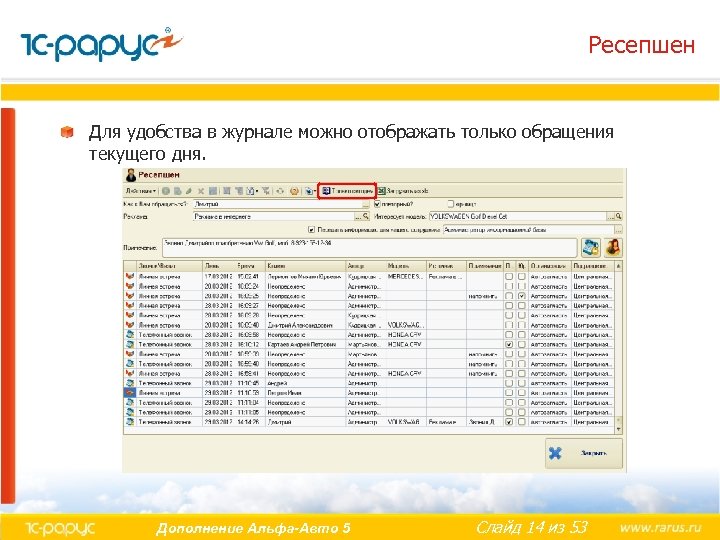Click the magnifier icon of the Реклама field
This screenshot has height=540, width=720.
tap(366, 216)
